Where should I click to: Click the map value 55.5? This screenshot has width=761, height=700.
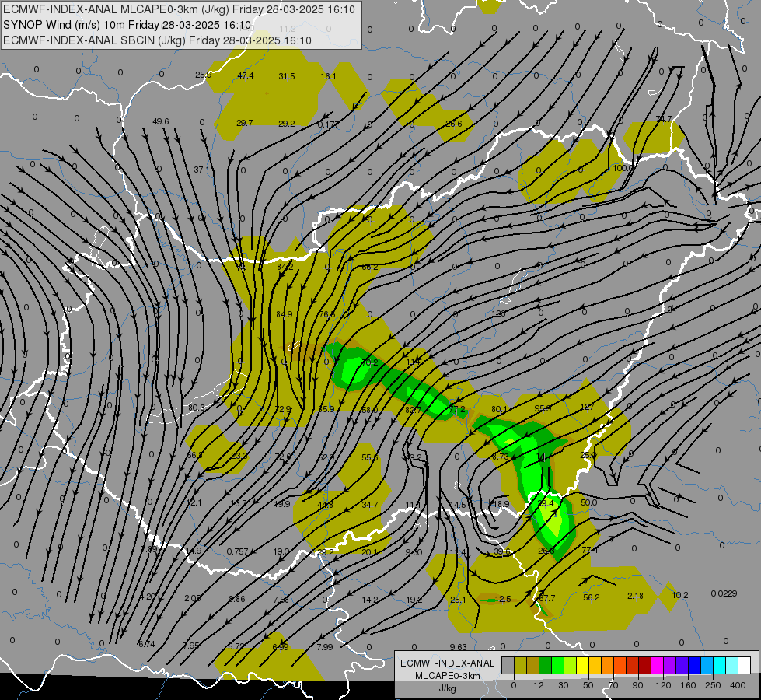coord(369,457)
